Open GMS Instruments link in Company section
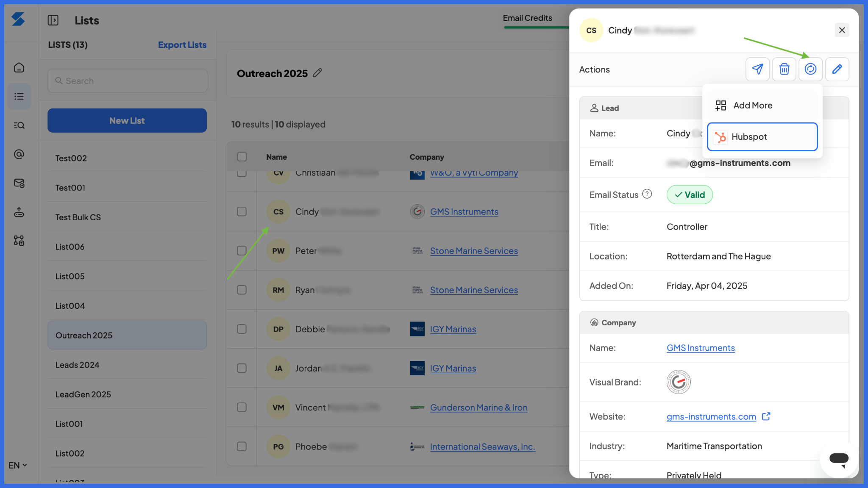 point(701,348)
